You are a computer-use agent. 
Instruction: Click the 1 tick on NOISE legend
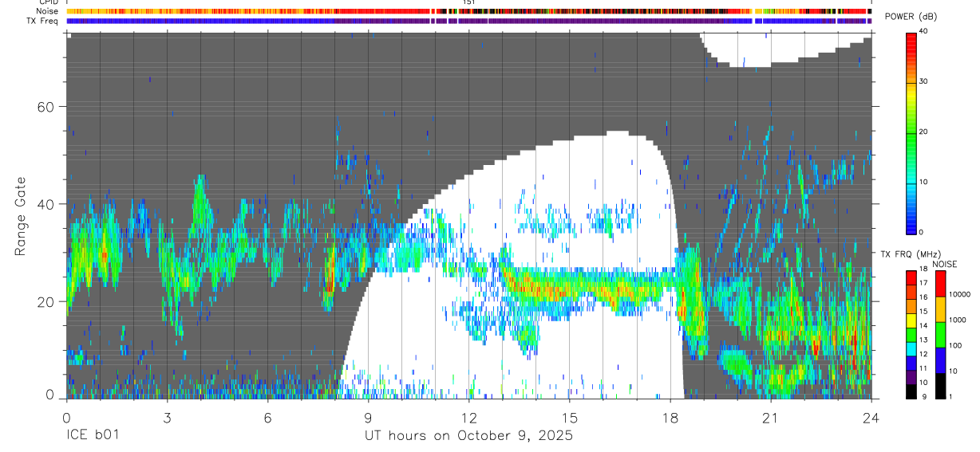click(x=952, y=397)
